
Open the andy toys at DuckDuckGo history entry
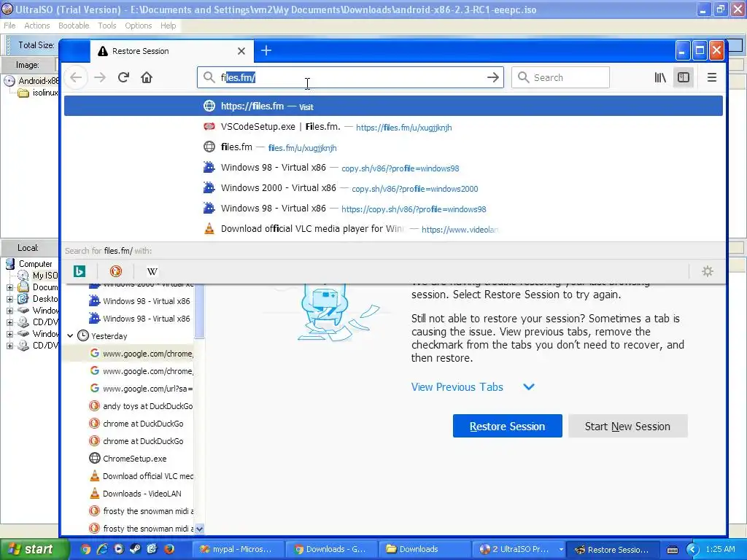tap(141, 406)
